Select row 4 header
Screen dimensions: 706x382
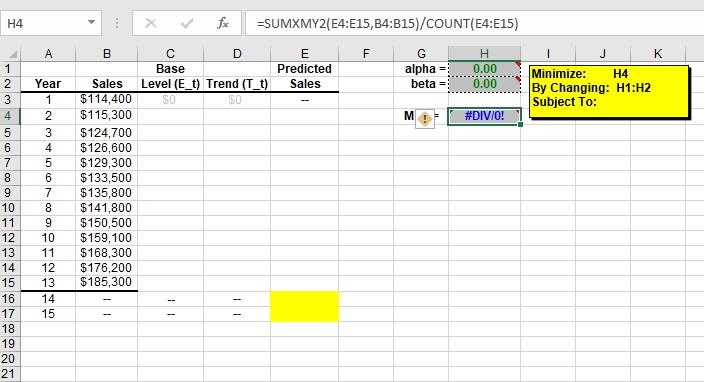[10, 116]
